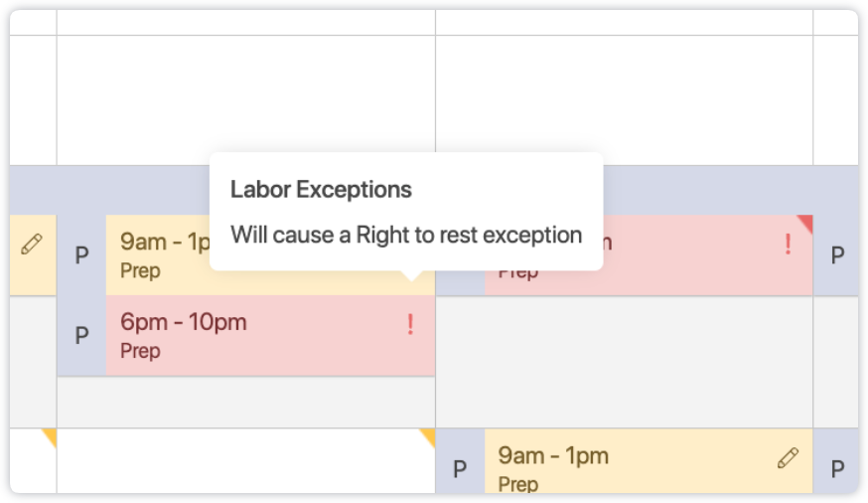
Task: Click the P badge beside the bottom 9am - 1pm shift
Action: coord(460,469)
